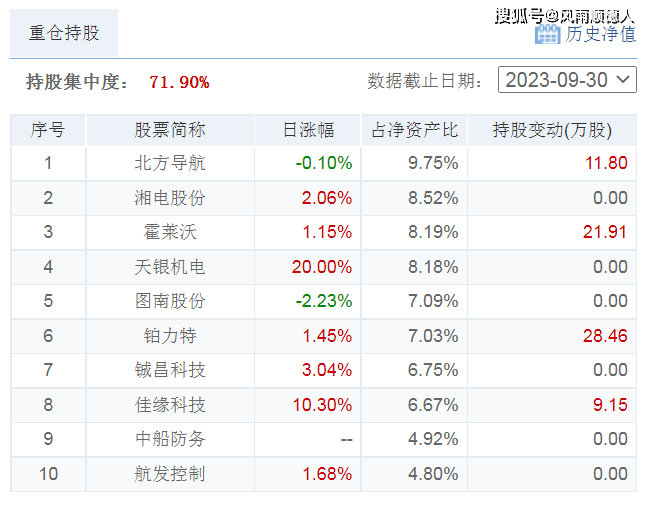Screen dimensions: 649x506
Task: Open stock 湘电股份
Action: pos(170,198)
